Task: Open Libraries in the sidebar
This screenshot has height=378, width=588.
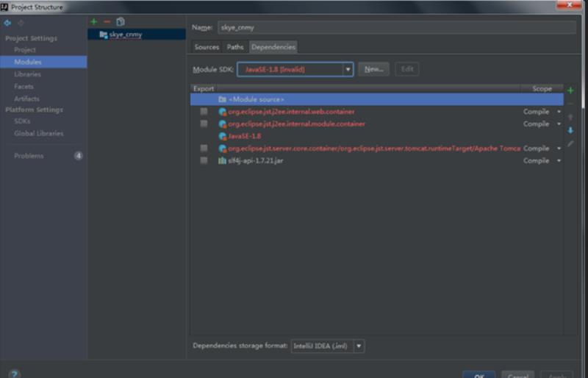Action: pos(27,74)
